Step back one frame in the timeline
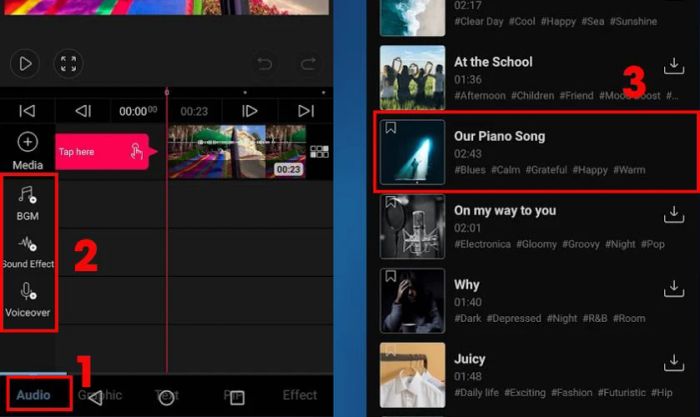This screenshot has height=417, width=700. click(x=83, y=111)
